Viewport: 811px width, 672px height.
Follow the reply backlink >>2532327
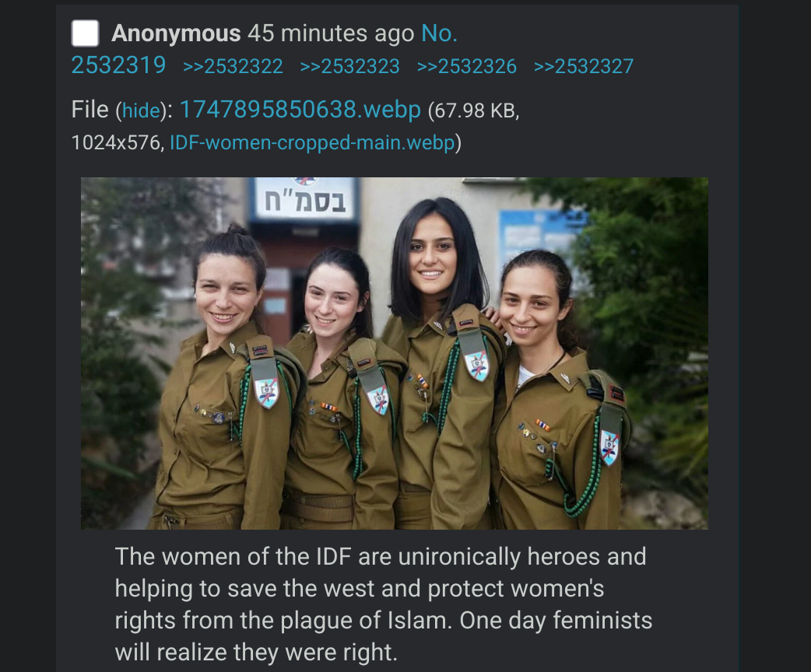point(584,66)
